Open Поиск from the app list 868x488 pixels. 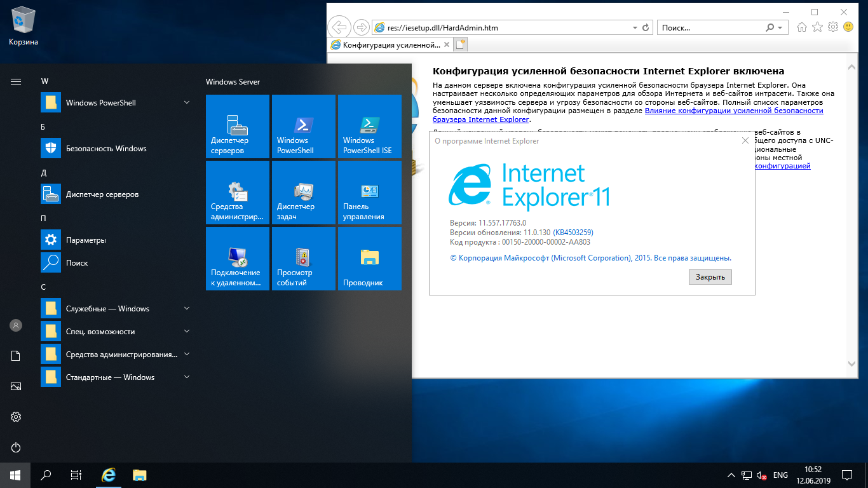click(x=117, y=263)
